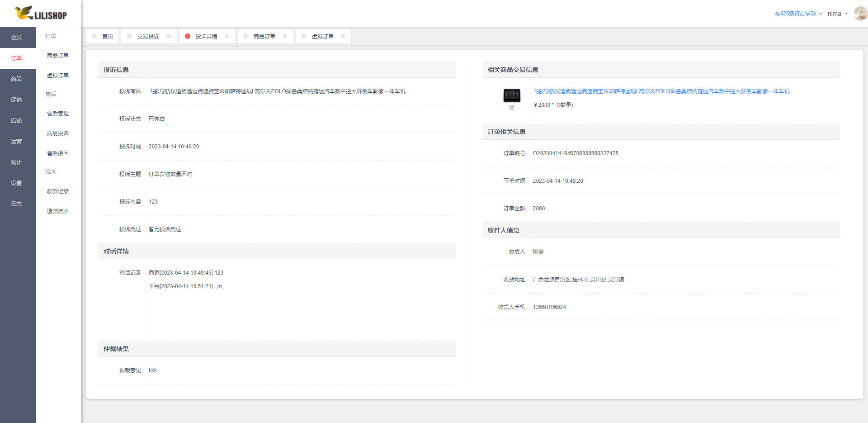Click the 暂无投诉凭证 text
The height and width of the screenshot is (423, 868).
coord(165,229)
